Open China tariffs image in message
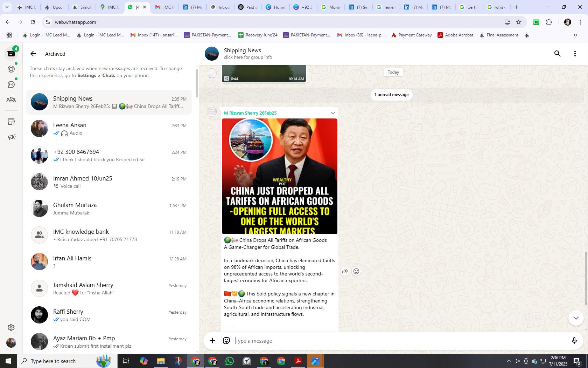Image resolution: width=588 pixels, height=368 pixels. point(280,176)
